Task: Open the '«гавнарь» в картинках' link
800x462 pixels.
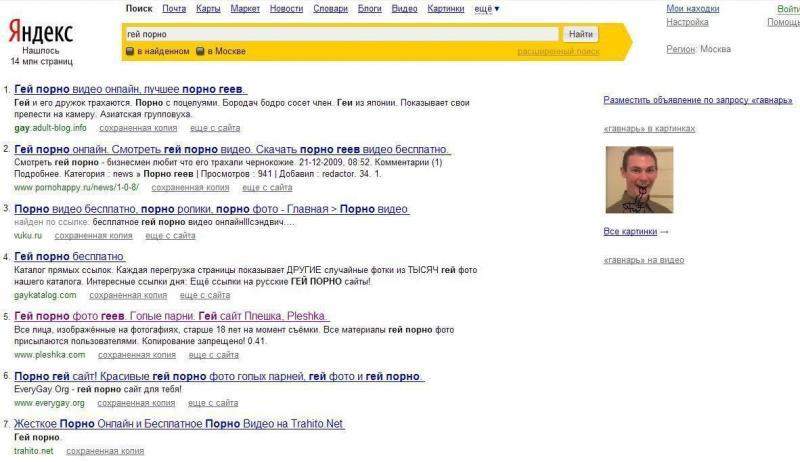Action: click(649, 129)
